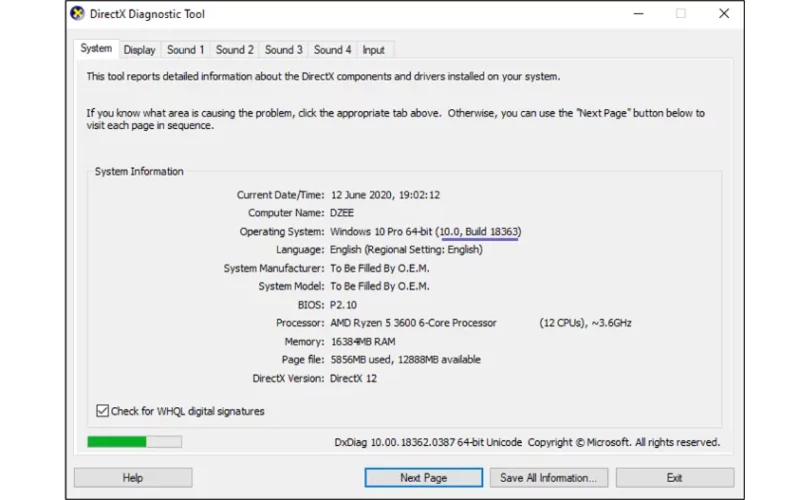Select the System tab
Screen dimensions: 800x500
[x=96, y=48]
